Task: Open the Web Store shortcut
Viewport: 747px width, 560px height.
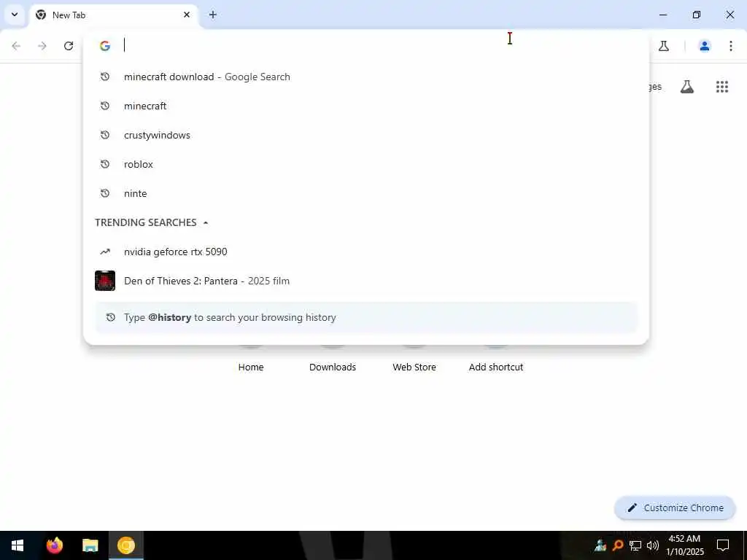Action: coord(414,367)
